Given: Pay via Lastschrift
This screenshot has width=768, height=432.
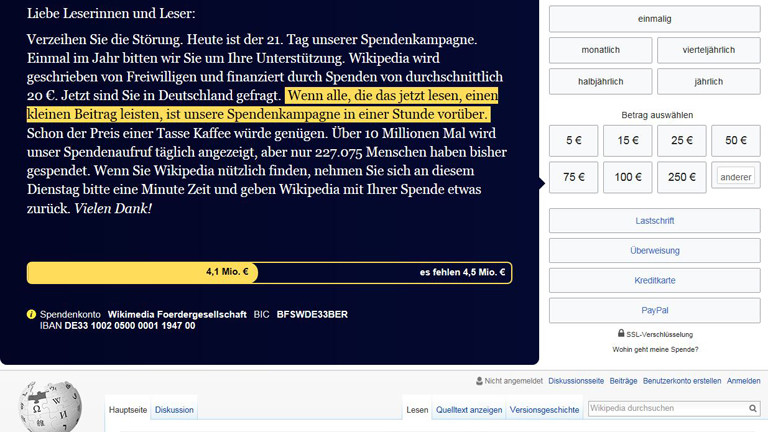Looking at the screenshot, I should [x=654, y=221].
